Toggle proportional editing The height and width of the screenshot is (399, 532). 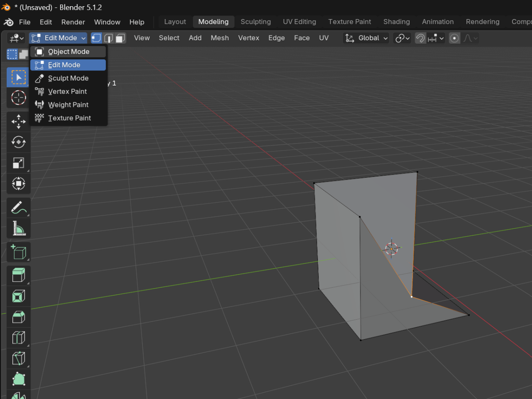tap(454, 38)
